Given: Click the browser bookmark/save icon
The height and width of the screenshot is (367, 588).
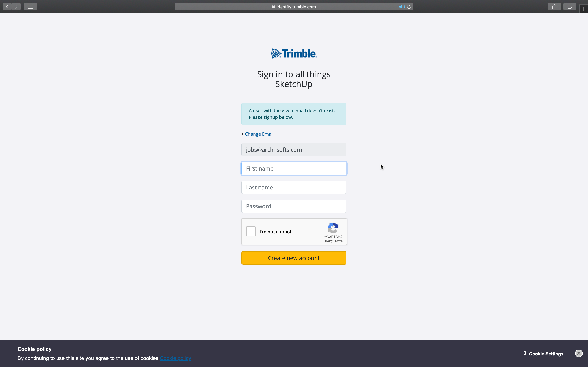Looking at the screenshot, I should 554,6.
